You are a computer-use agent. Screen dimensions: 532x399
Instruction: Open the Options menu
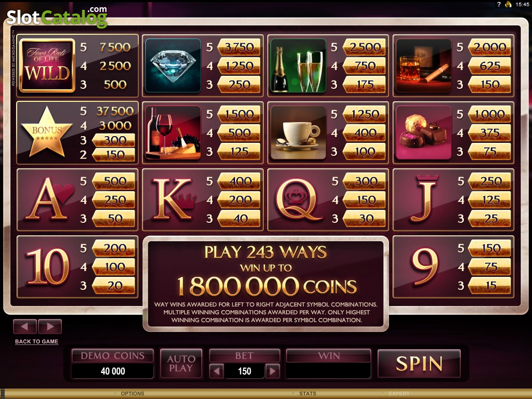(x=132, y=394)
